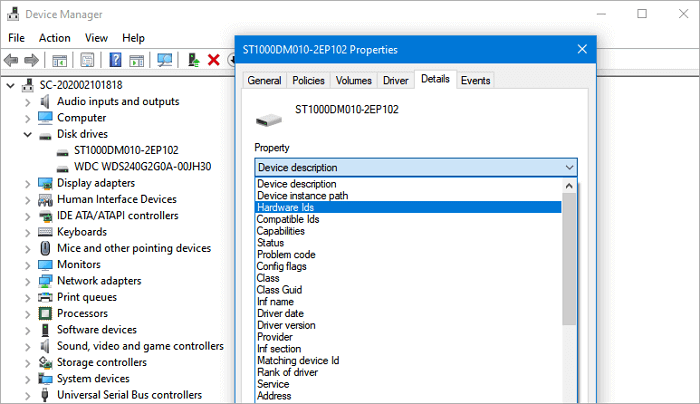
Task: Expand the Network adapters category
Action: (28, 281)
